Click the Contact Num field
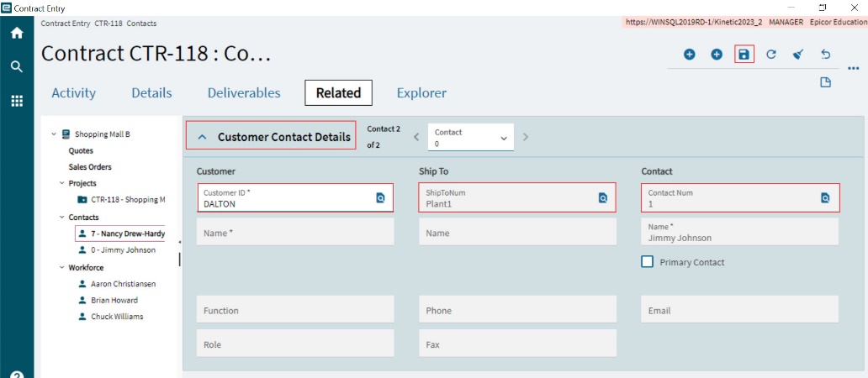This screenshot has height=378, width=868. [740, 197]
